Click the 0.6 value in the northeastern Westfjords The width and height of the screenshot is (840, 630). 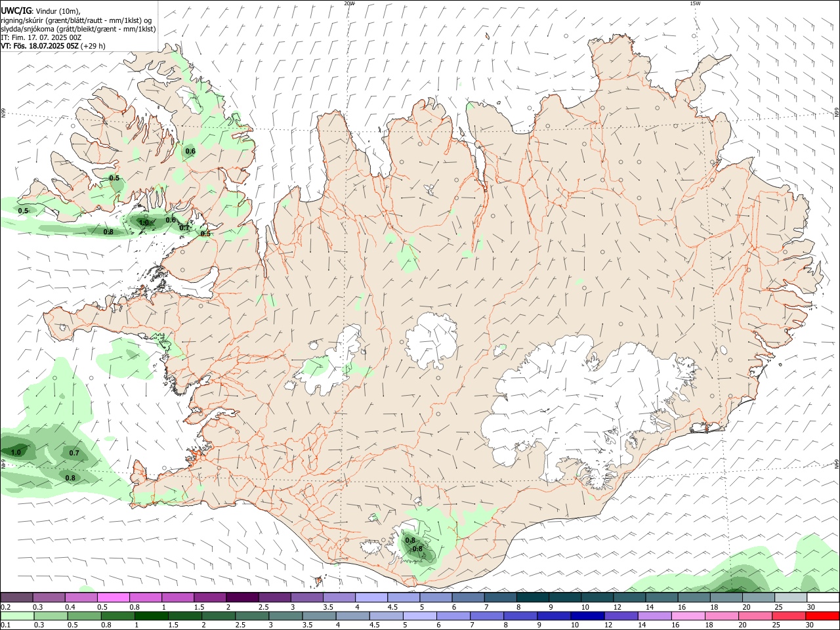click(190, 152)
